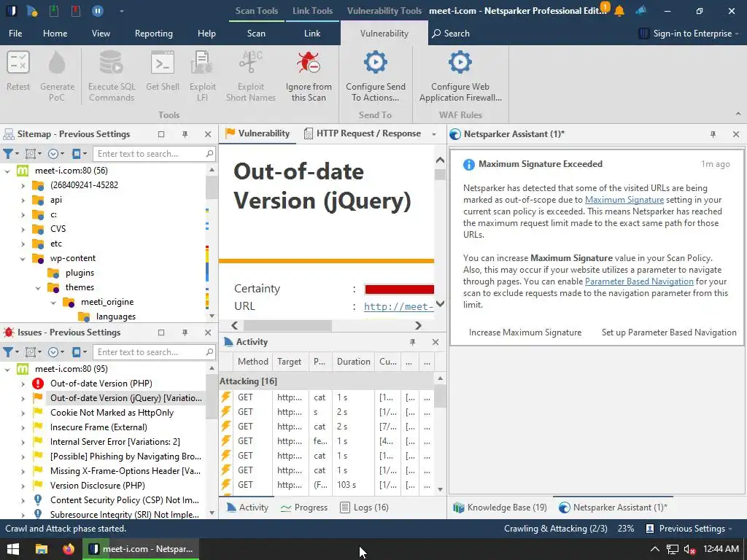
Task: Open the Issues panel filter funnel icon
Action: click(8, 352)
